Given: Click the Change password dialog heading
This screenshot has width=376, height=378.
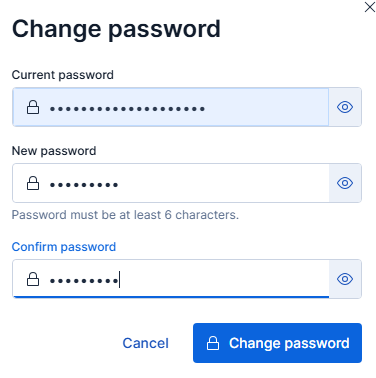Looking at the screenshot, I should [x=116, y=29].
